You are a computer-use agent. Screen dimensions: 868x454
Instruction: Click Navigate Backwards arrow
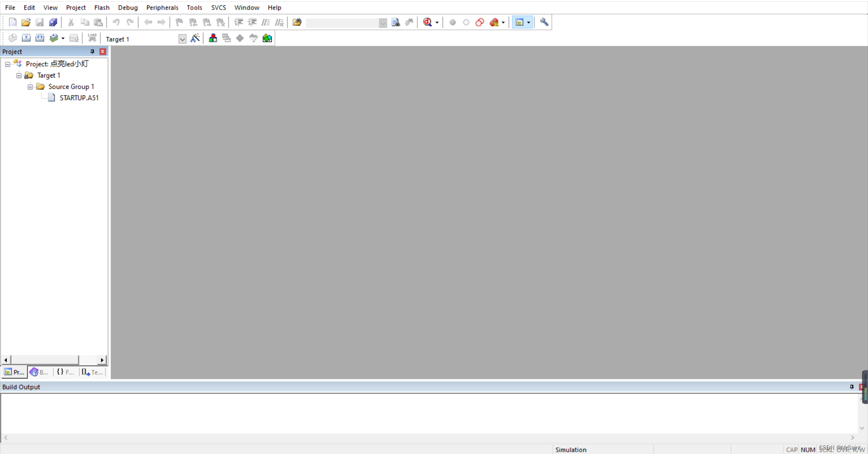point(148,22)
